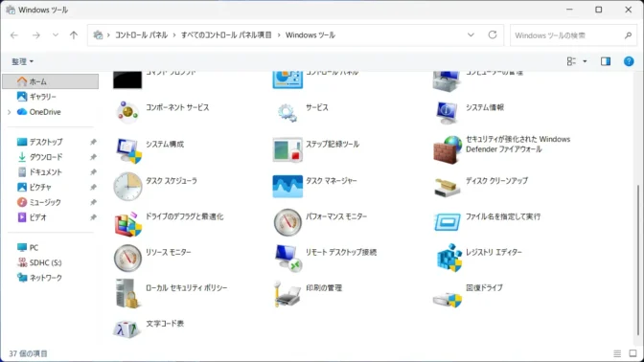Open Run (ファイル名を指定して実行) icon
This screenshot has width=644, height=362.
447,222
